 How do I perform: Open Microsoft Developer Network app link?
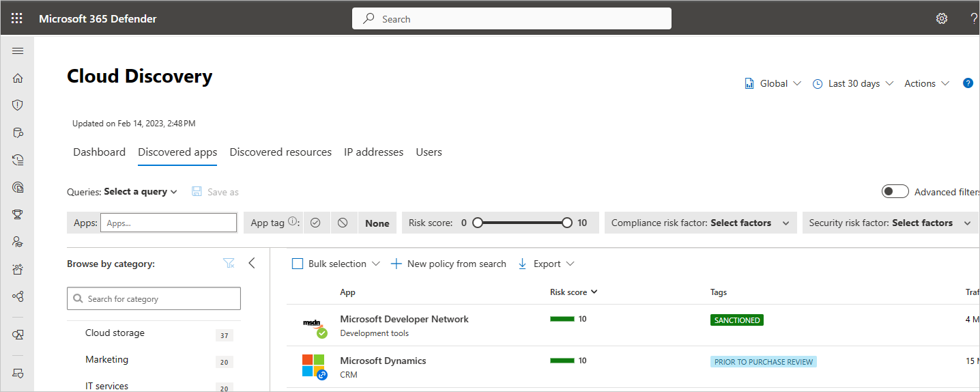[404, 319]
